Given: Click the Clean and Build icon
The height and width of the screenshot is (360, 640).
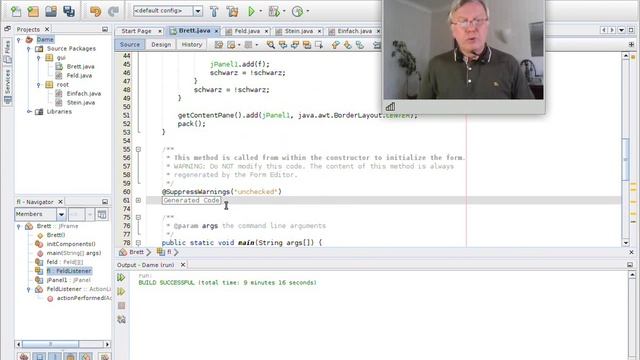Looking at the screenshot, I should [x=232, y=11].
